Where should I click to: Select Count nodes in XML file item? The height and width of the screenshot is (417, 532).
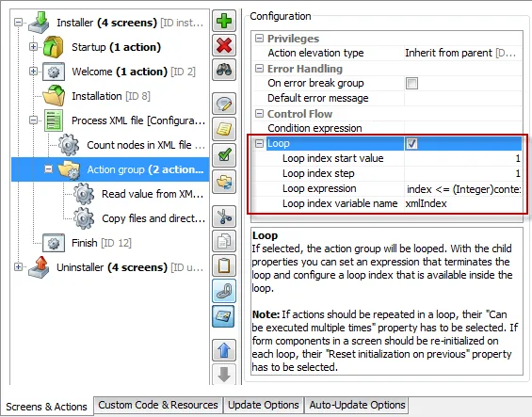(x=146, y=145)
